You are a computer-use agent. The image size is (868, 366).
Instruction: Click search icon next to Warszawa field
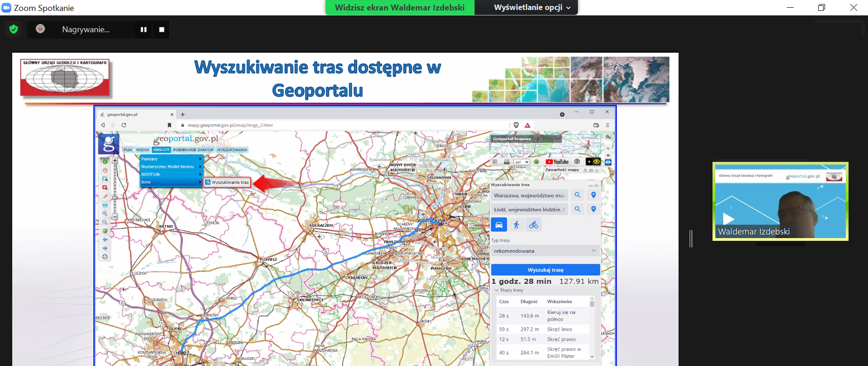(577, 195)
